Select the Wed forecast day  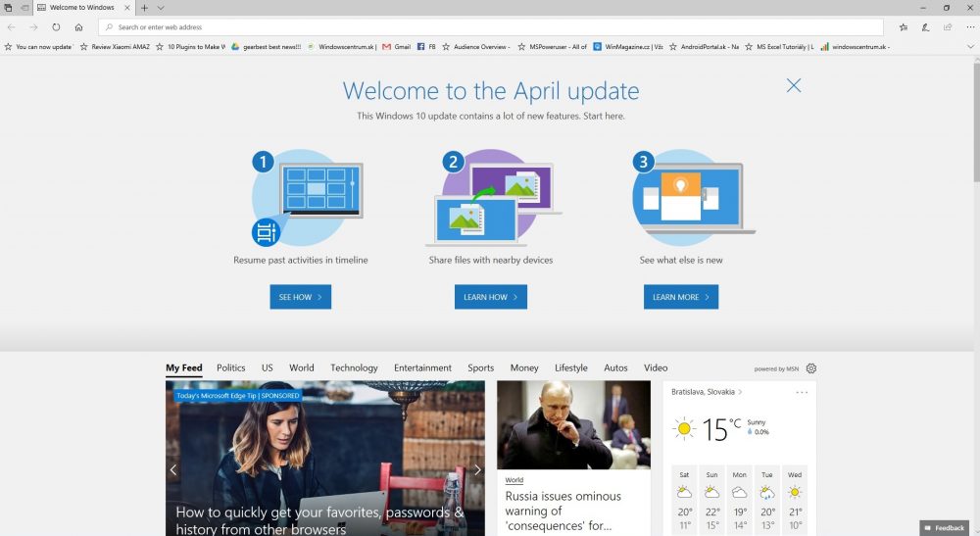[x=795, y=502]
